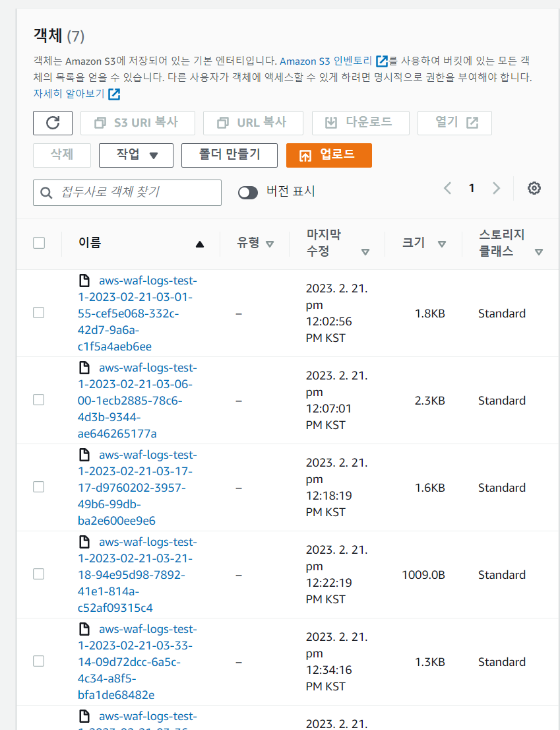
Task: Click the 폴더 만들기 button
Action: [230, 155]
